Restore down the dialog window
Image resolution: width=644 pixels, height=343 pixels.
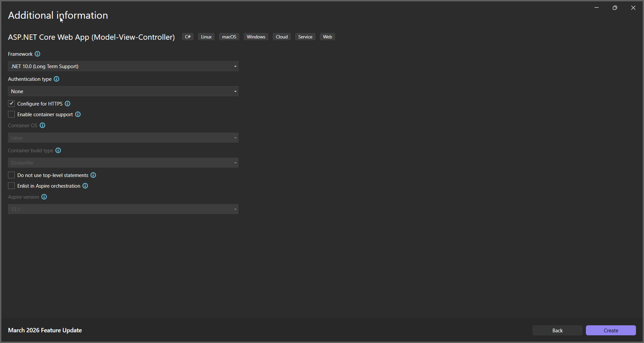[x=615, y=8]
